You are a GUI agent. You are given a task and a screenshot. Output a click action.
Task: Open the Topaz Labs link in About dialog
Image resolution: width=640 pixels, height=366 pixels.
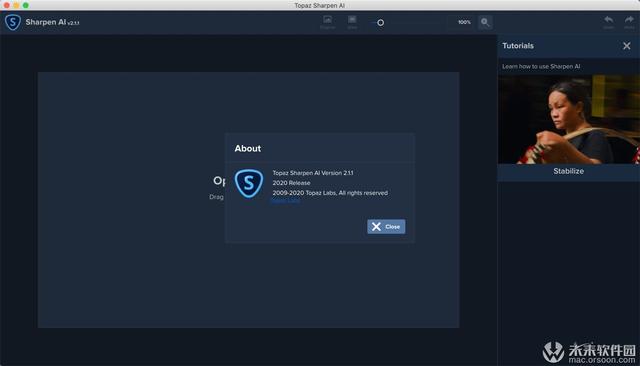click(x=286, y=200)
